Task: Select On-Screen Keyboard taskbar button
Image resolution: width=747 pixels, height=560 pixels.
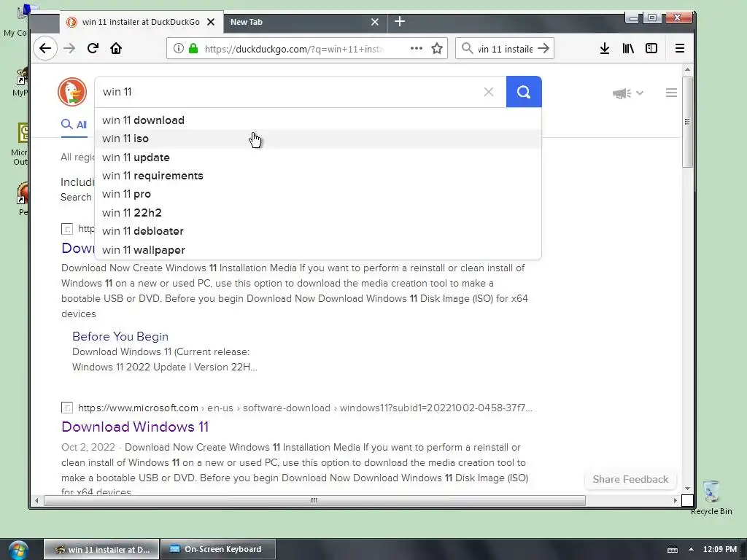Action: pos(217,550)
